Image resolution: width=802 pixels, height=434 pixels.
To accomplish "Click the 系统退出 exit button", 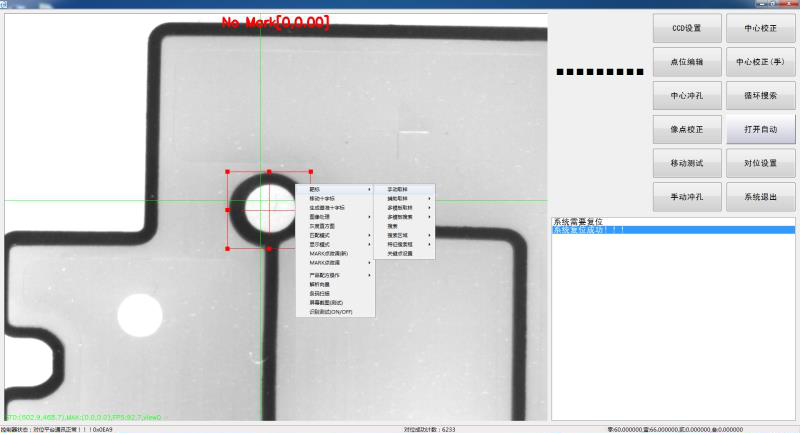I will pos(760,197).
